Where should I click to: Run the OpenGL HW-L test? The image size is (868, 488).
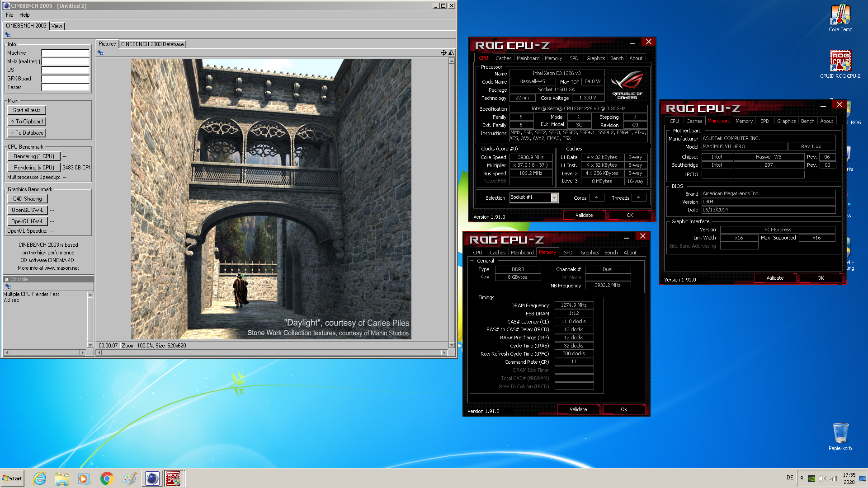[28, 221]
